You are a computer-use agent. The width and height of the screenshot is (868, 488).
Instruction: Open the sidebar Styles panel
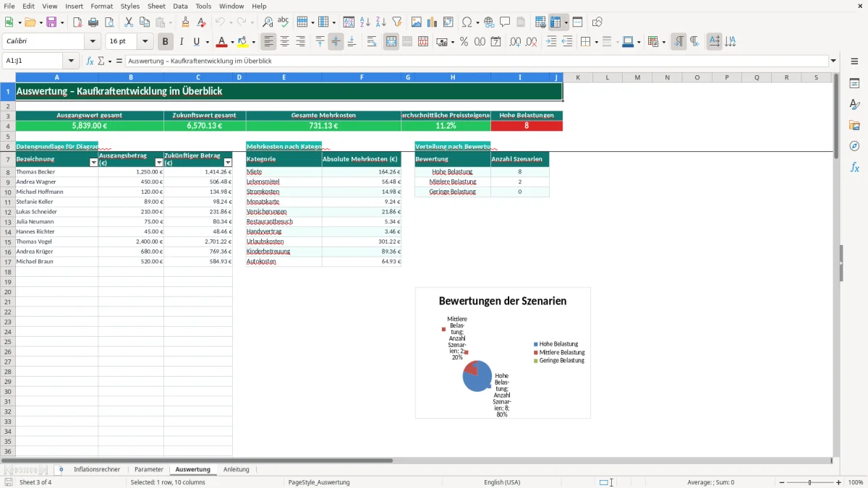[x=854, y=104]
